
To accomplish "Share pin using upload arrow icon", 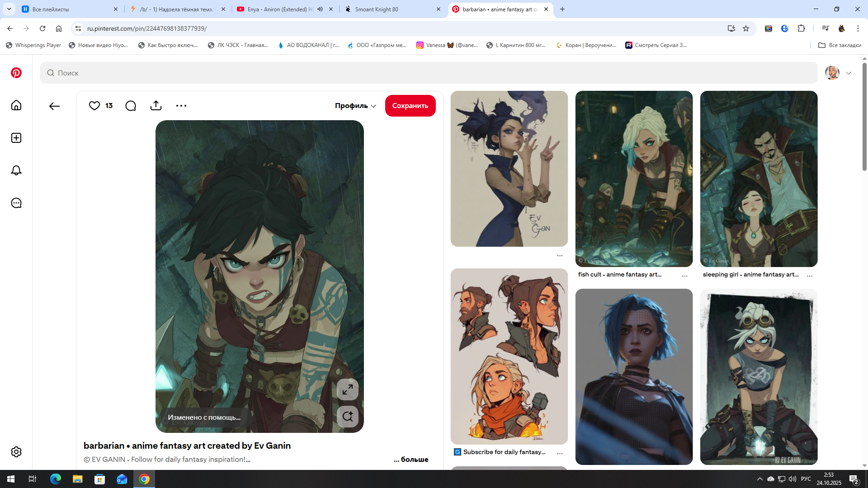I will pyautogui.click(x=156, y=106).
